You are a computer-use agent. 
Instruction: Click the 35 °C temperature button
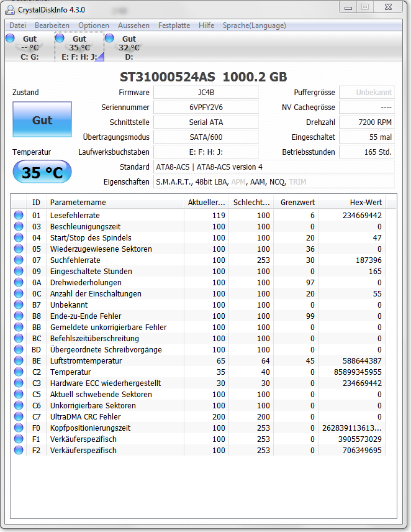(x=42, y=172)
